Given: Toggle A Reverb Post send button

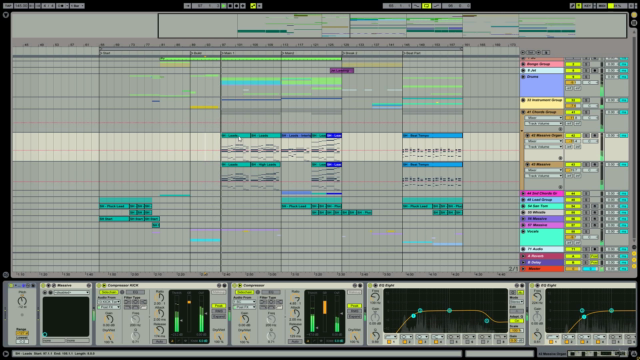Looking at the screenshot, I should [x=594, y=256].
